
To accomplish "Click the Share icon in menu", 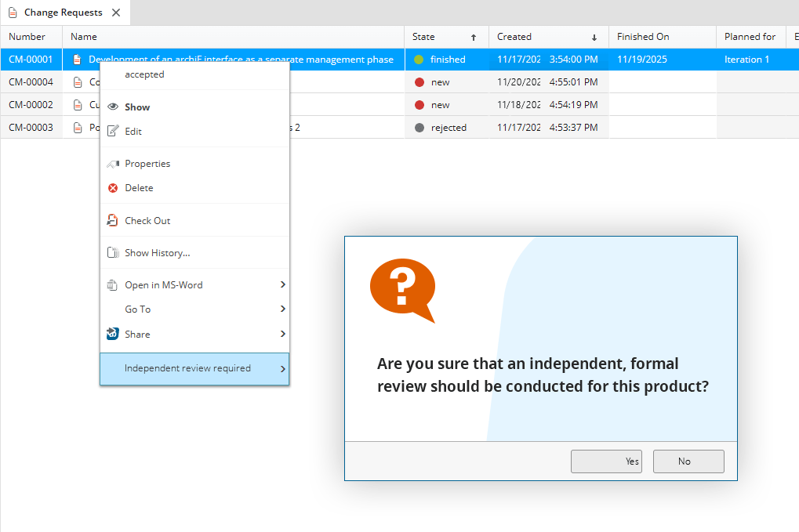I will (x=112, y=335).
